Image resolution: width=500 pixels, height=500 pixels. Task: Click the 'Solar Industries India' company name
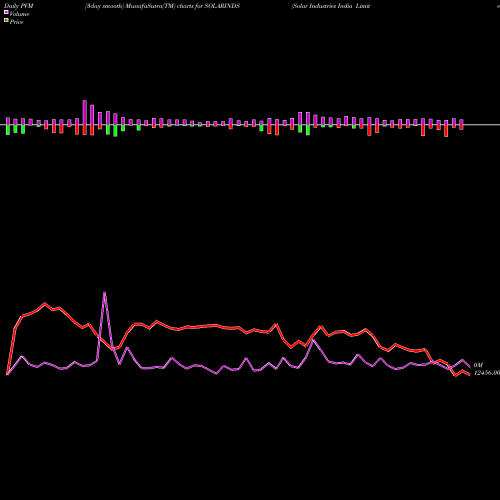tap(322, 6)
